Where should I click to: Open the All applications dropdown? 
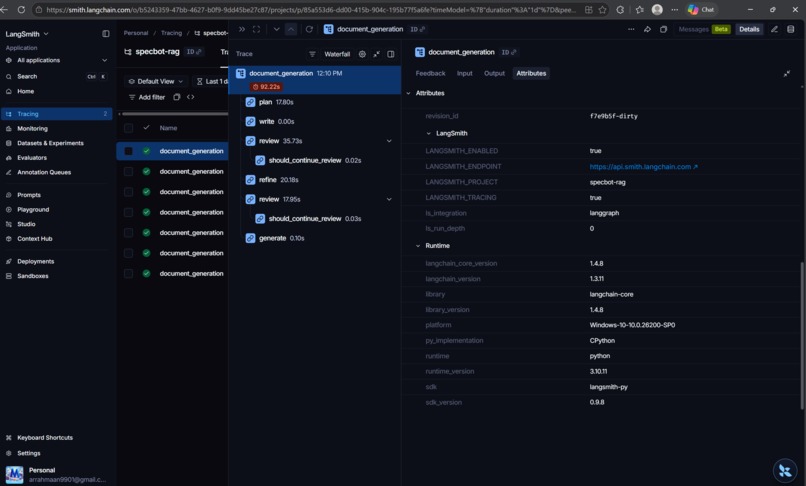pyautogui.click(x=57, y=60)
